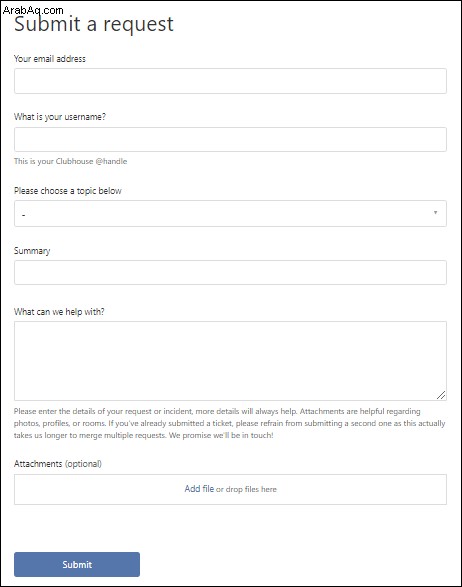Click the small arrow in topic selector
The width and height of the screenshot is (462, 587).
[435, 213]
